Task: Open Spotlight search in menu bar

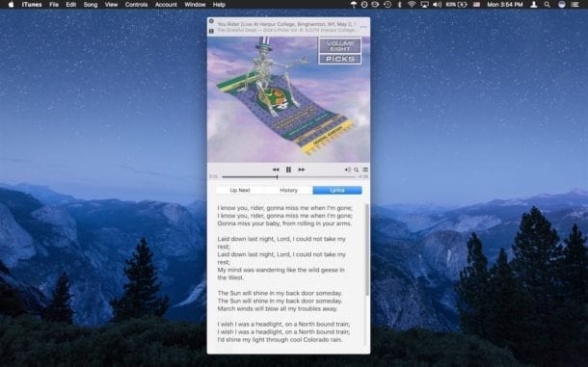Action: click(548, 5)
